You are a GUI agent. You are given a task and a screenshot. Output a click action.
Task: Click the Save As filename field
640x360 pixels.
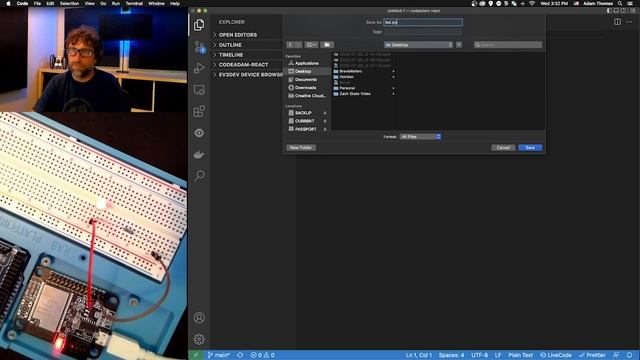coord(423,22)
